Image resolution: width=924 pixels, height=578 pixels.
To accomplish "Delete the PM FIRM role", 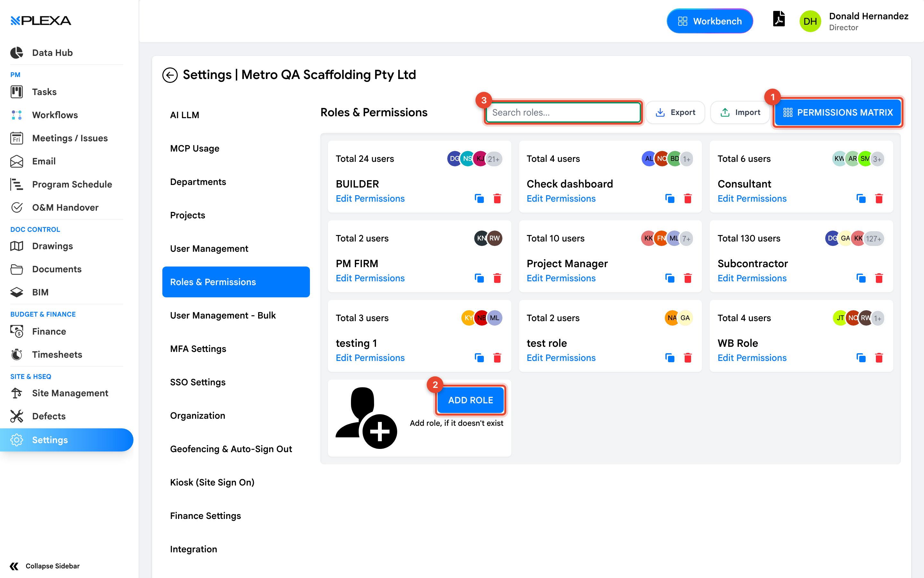I will click(497, 278).
